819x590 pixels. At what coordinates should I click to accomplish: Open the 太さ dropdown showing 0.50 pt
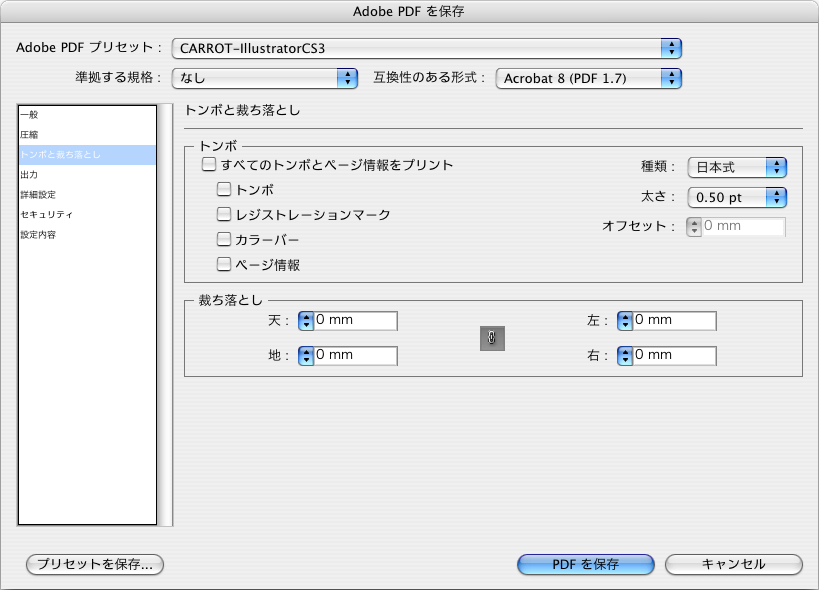pos(737,197)
